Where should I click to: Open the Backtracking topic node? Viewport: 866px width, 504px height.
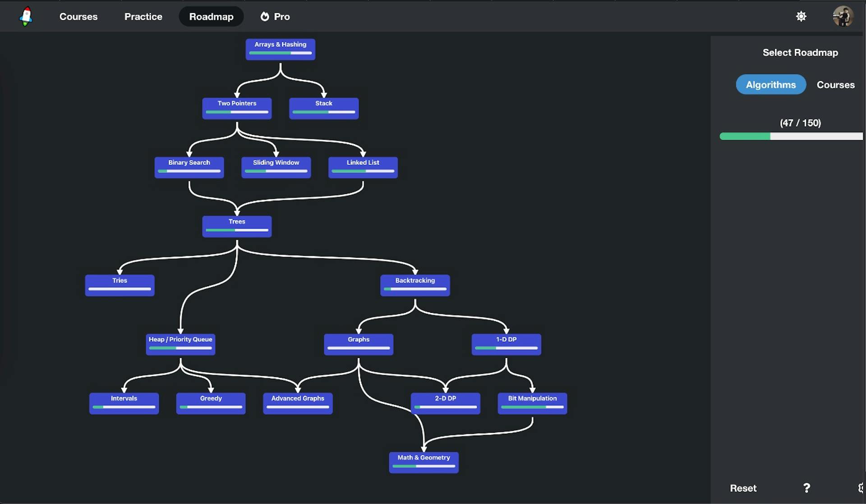tap(415, 285)
